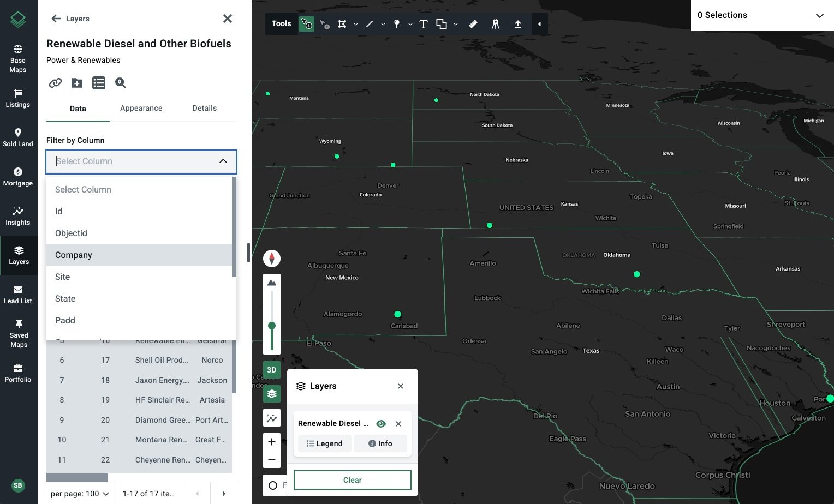Open the Legend for the layer
Viewport: 834px width, 504px height.
(325, 443)
